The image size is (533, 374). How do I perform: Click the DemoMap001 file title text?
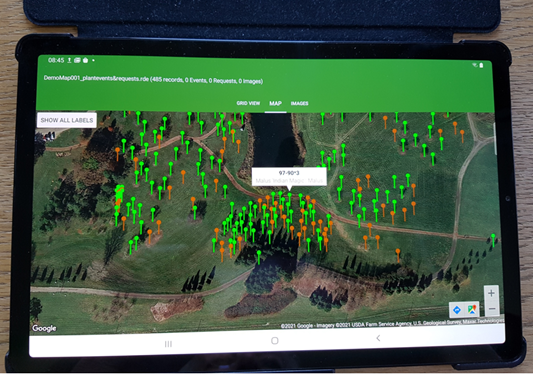coord(153,80)
